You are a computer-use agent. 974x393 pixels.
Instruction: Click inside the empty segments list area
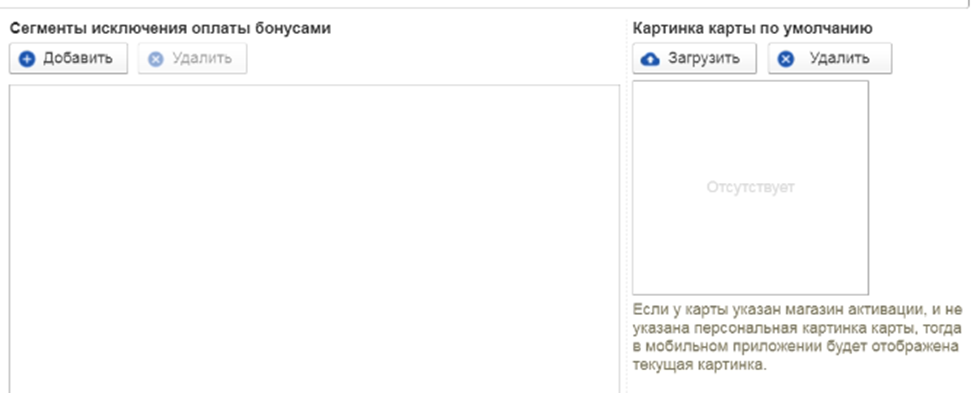[x=314, y=239]
